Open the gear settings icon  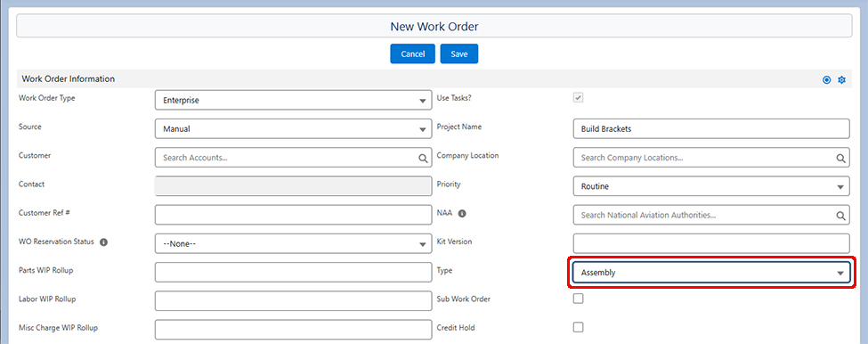[842, 80]
